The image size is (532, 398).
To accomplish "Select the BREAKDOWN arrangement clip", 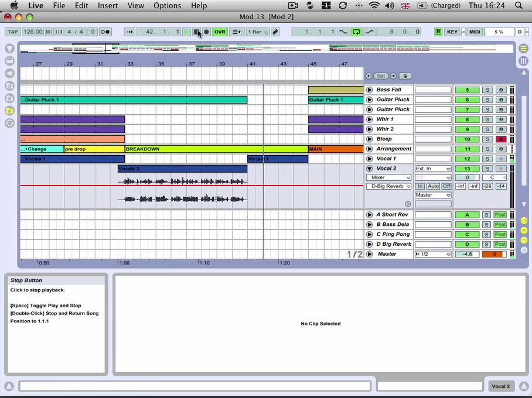I will tap(216, 149).
